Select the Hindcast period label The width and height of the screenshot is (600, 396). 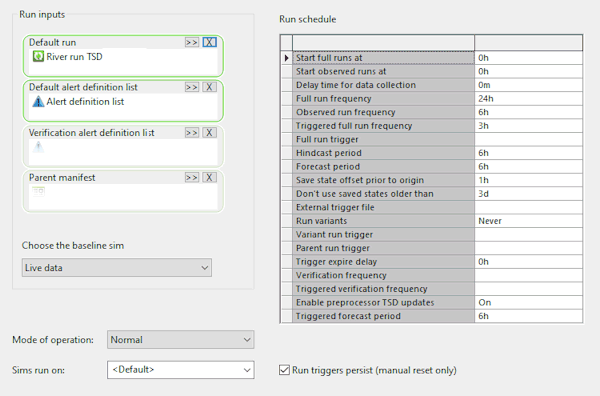(x=383, y=153)
